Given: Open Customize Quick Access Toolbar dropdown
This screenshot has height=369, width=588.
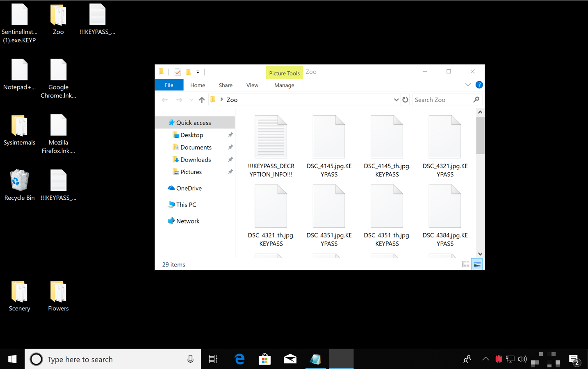Looking at the screenshot, I should tap(198, 72).
